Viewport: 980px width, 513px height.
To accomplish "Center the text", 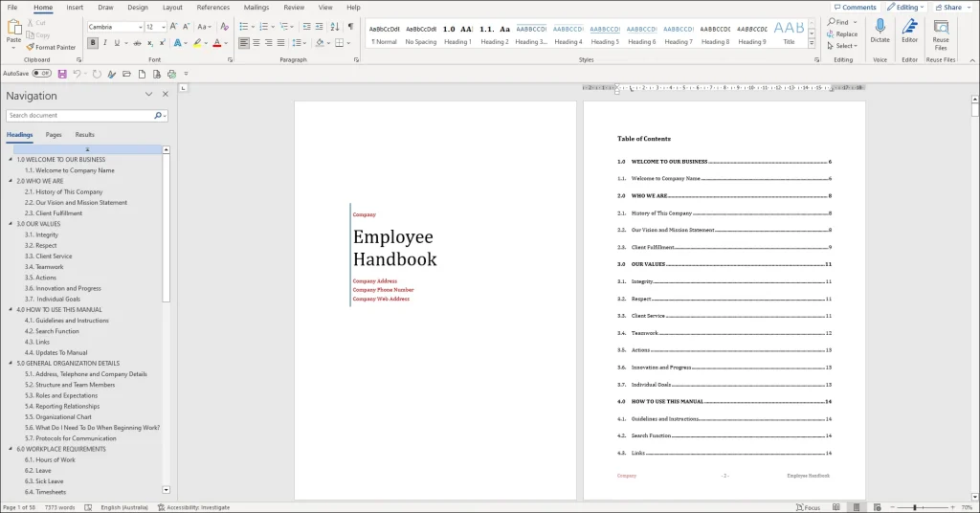I will coord(256,43).
